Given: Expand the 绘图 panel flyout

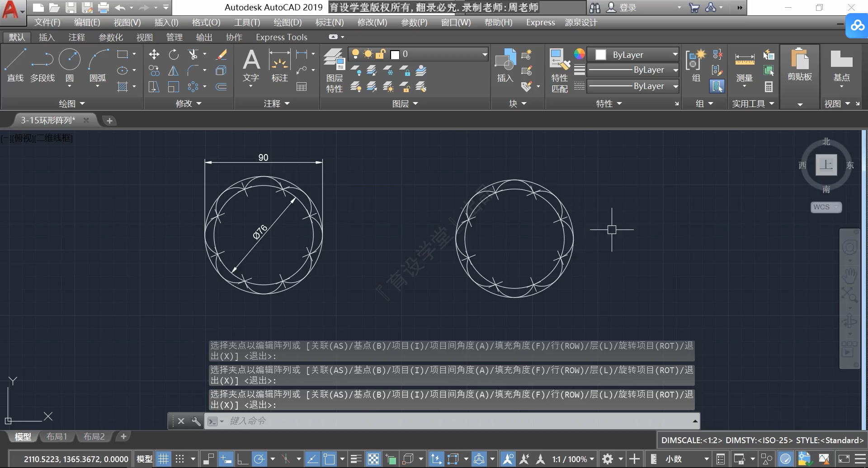Looking at the screenshot, I should (x=72, y=103).
